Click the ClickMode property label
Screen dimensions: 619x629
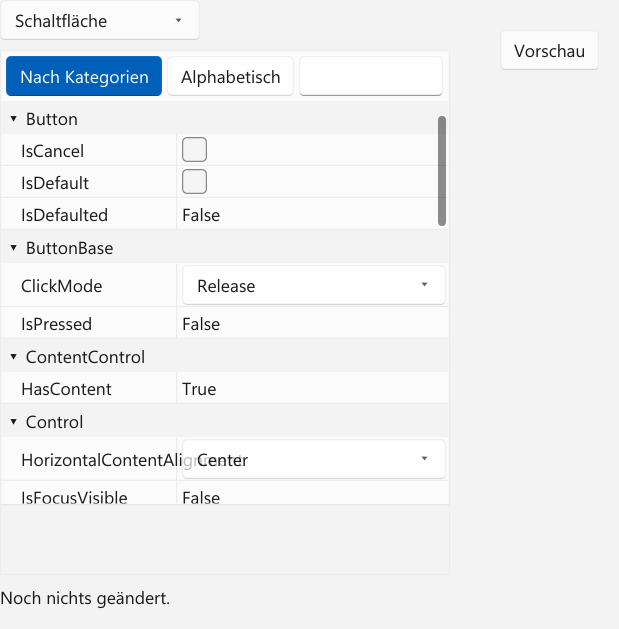pos(61,286)
